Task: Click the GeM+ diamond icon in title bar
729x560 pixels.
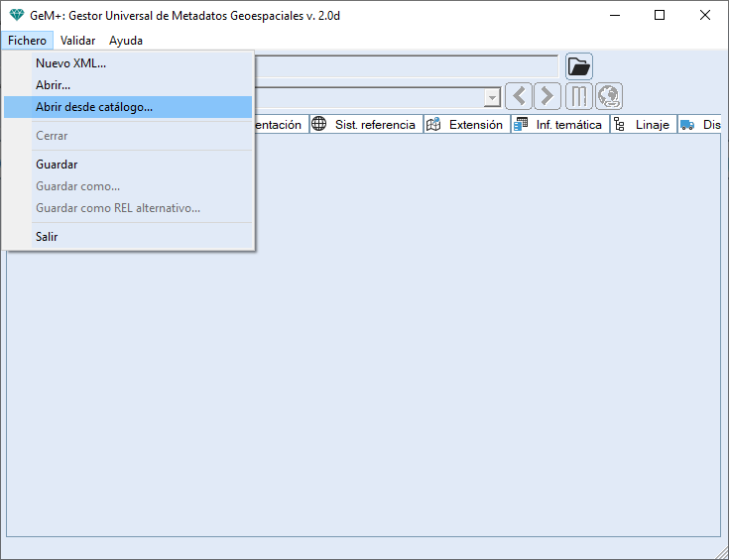Action: point(16,15)
